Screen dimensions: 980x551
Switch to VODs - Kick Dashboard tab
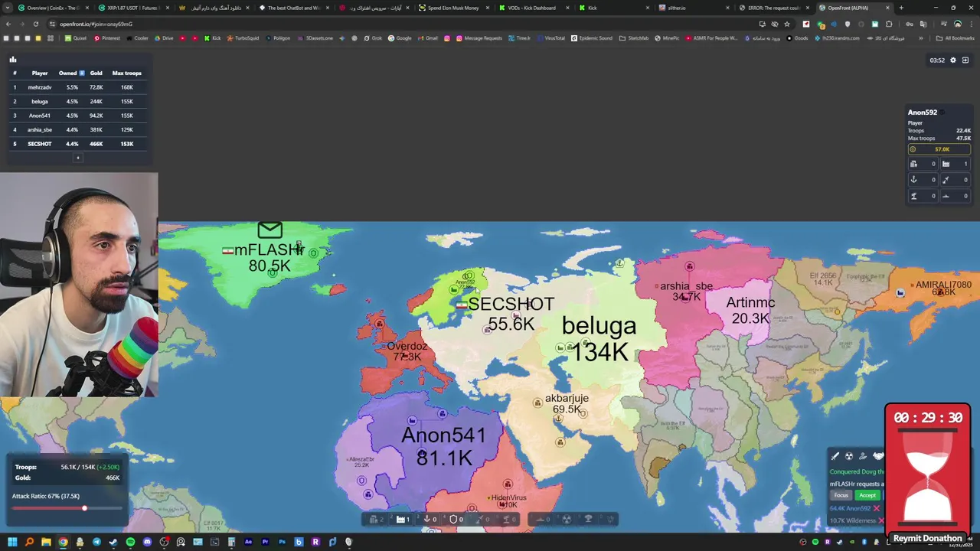tap(533, 8)
